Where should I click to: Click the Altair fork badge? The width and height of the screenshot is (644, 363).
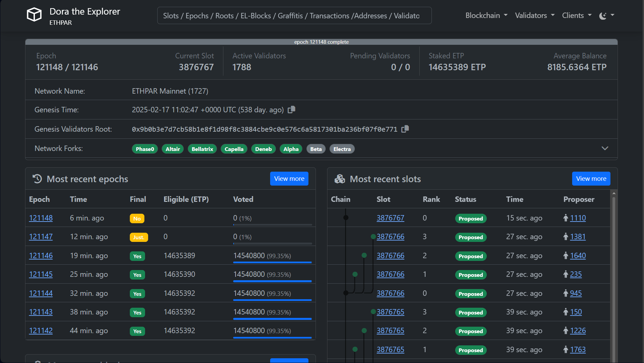point(173,149)
